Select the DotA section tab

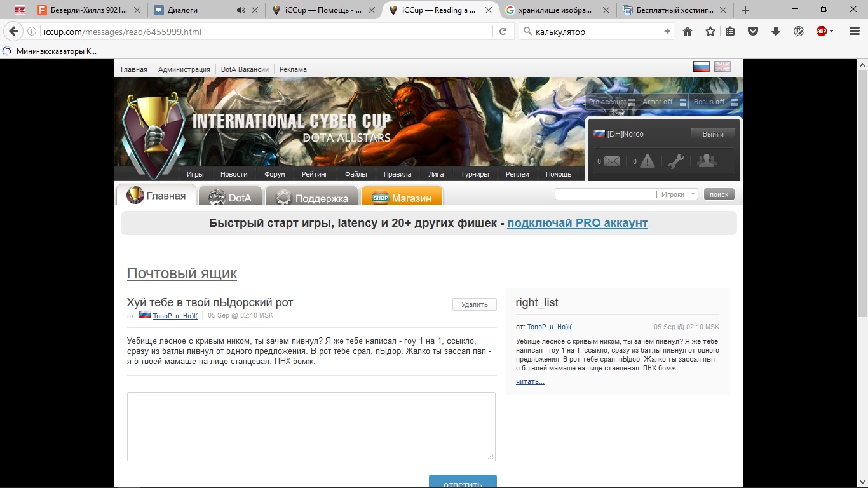(230, 196)
